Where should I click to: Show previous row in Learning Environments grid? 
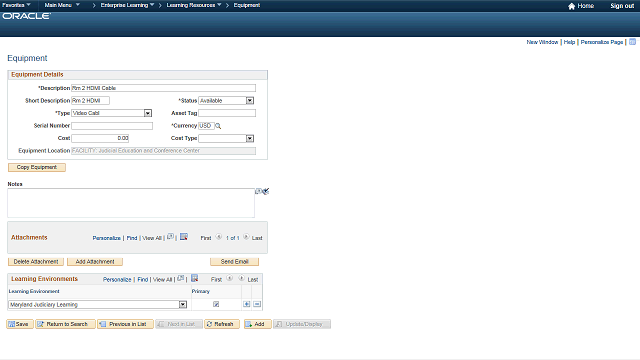click(230, 278)
